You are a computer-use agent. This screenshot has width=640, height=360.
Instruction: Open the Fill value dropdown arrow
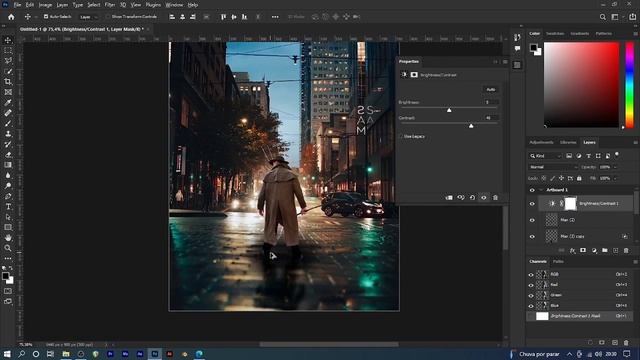click(615, 178)
